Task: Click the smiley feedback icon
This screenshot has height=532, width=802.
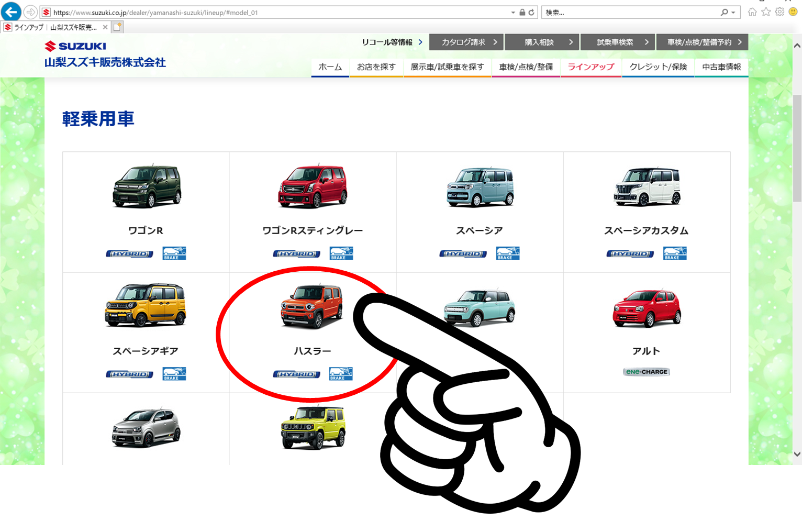Action: [x=793, y=12]
